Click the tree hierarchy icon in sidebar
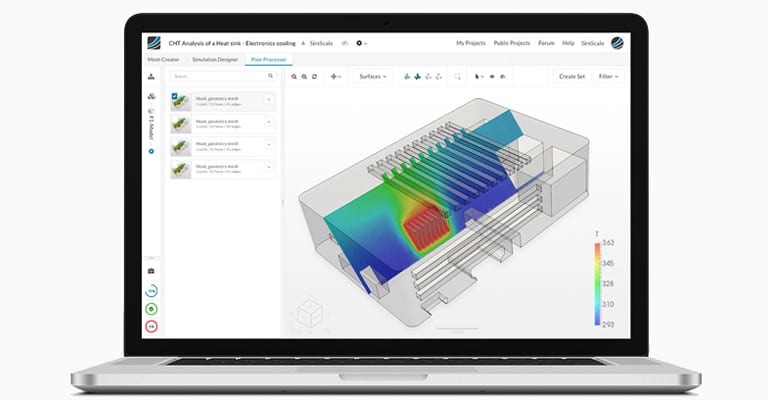768x400 pixels. pos(151,76)
